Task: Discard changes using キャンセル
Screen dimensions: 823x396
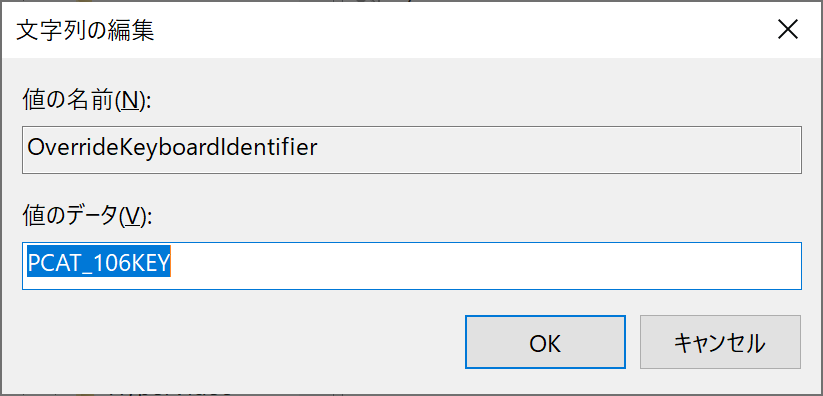Action: pyautogui.click(x=720, y=342)
